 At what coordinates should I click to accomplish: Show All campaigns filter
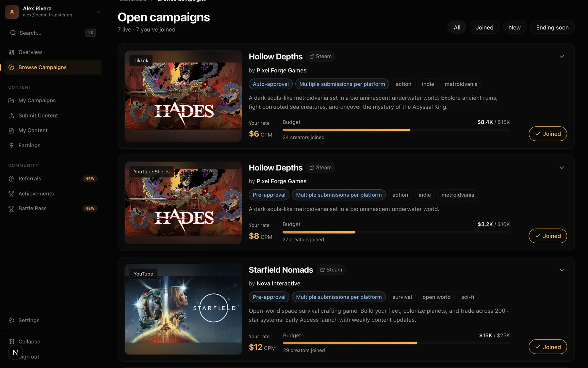tap(457, 27)
